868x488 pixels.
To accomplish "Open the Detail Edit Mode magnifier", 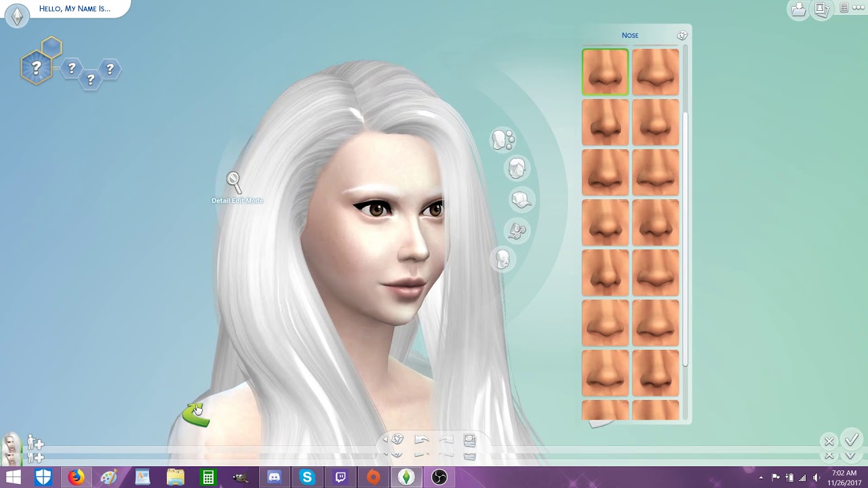I will click(x=234, y=181).
